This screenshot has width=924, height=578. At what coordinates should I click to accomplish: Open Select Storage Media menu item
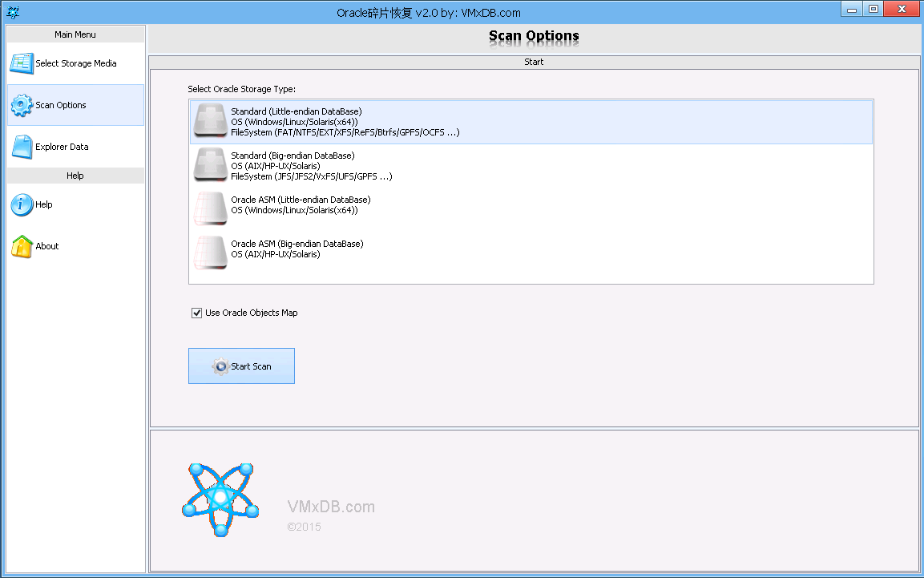(x=75, y=63)
